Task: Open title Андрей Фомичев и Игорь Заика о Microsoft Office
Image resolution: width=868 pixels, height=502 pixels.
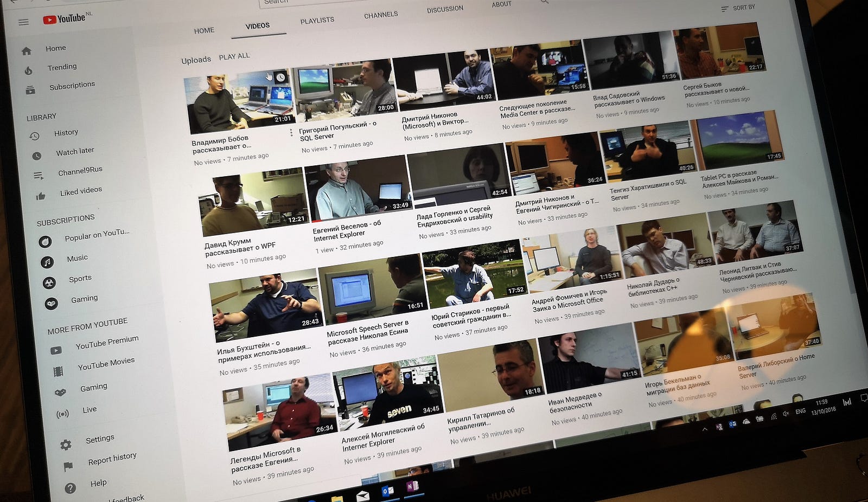Action: click(570, 300)
